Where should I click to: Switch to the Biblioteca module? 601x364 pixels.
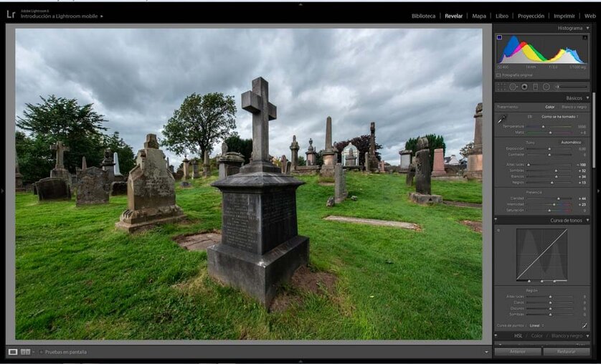coord(423,16)
